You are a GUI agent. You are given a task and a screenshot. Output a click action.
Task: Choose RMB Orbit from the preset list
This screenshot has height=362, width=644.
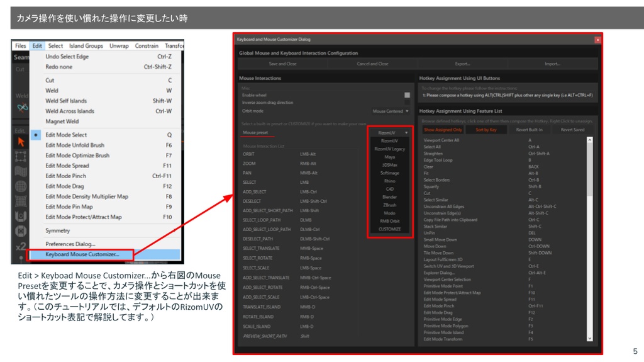click(x=389, y=222)
